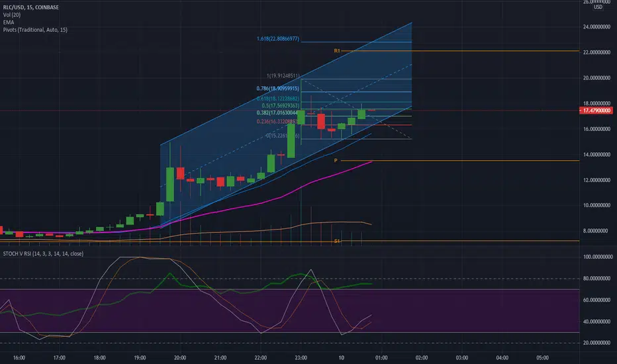
Task: Click 40.00000000 on the stochastic axis
Action: [x=598, y=322]
